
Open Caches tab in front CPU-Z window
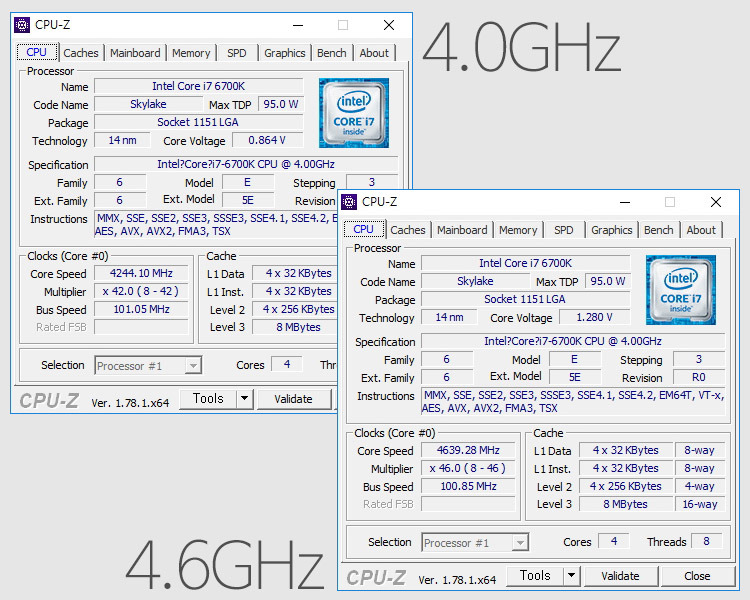click(408, 230)
